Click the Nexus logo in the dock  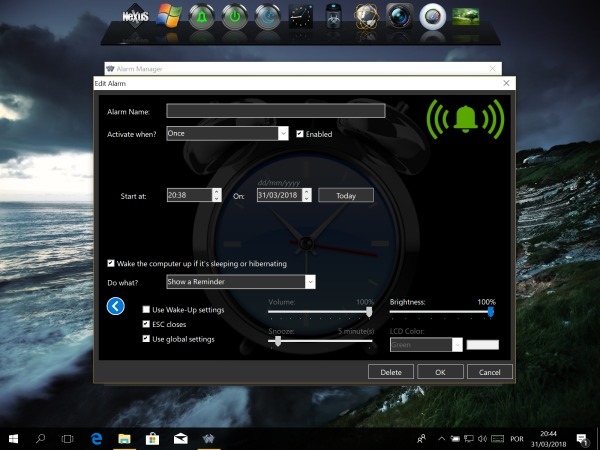pyautogui.click(x=135, y=18)
